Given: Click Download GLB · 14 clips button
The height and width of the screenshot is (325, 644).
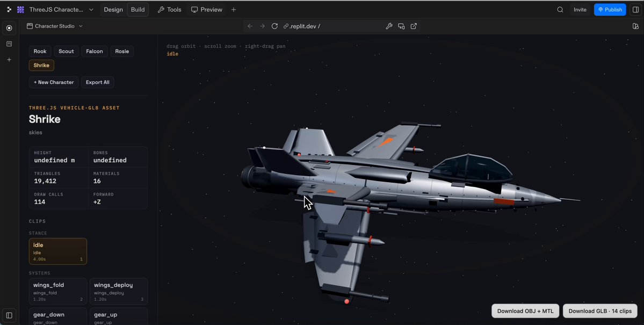Looking at the screenshot, I should click(600, 311).
